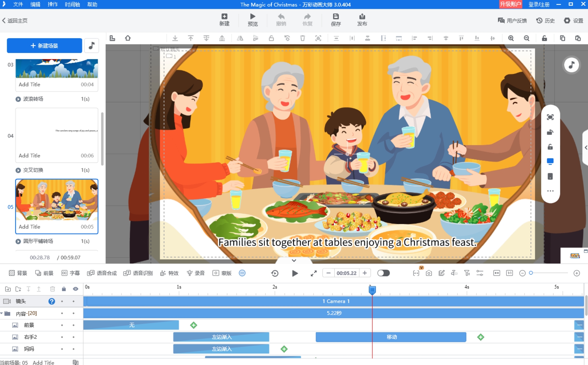The image size is (588, 365).
Task: Click the blue more (…) circle after 蒙版
Action: [x=242, y=273]
